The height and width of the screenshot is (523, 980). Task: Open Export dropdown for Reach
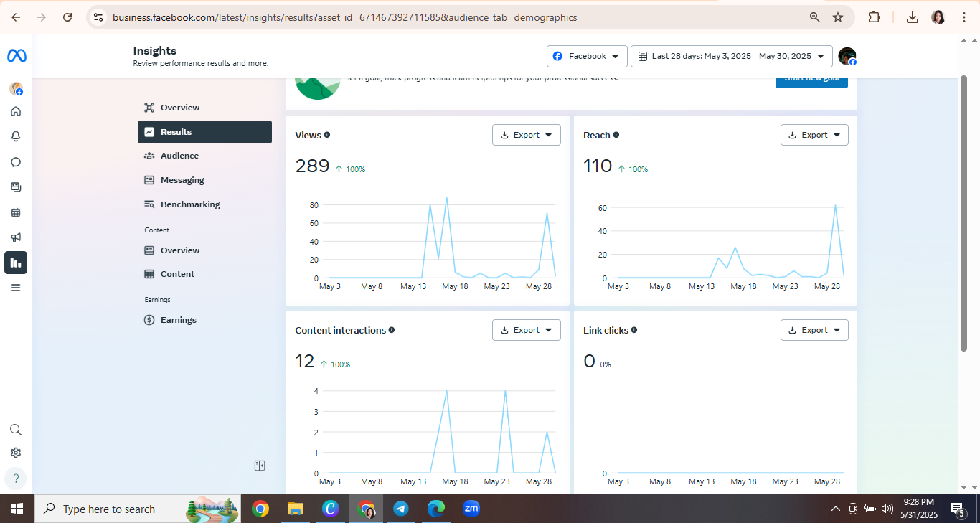(814, 135)
